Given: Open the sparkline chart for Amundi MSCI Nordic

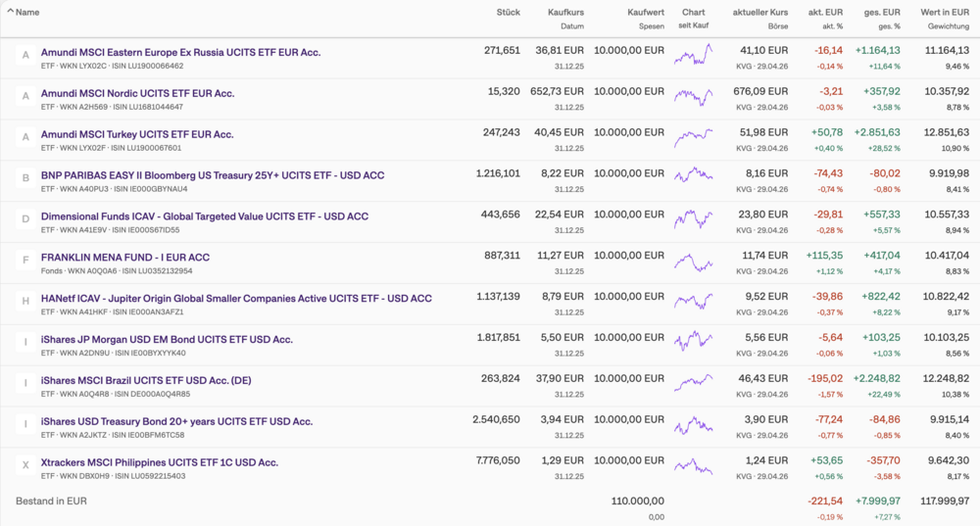Looking at the screenshot, I should [693, 96].
